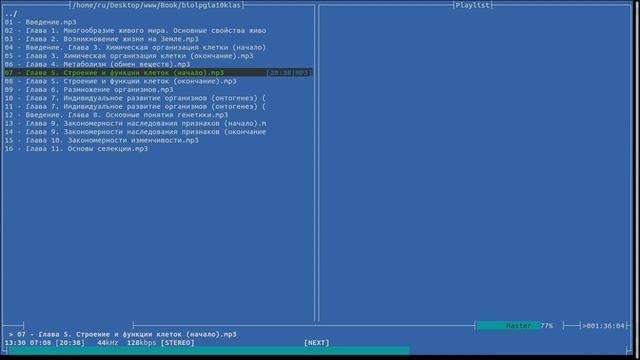Image resolution: width=640 pixels, height=360 pixels.
Task: Seek within the teal playback progress bar
Action: (209, 351)
